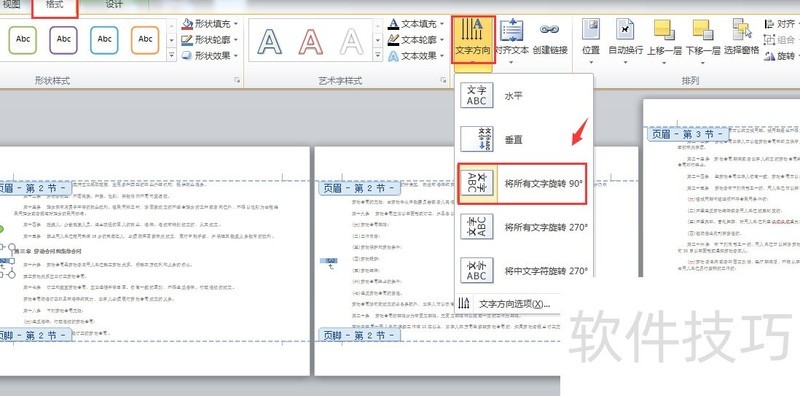Click the first page 页眉 - 第 2 节 label
Screen dimensions: 800x396
(36, 188)
